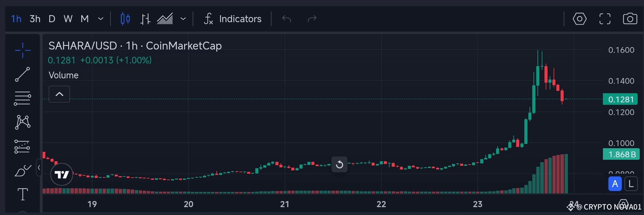Image resolution: width=644 pixels, height=215 pixels.
Task: Enable auto-scaling with the A button
Action: (615, 184)
